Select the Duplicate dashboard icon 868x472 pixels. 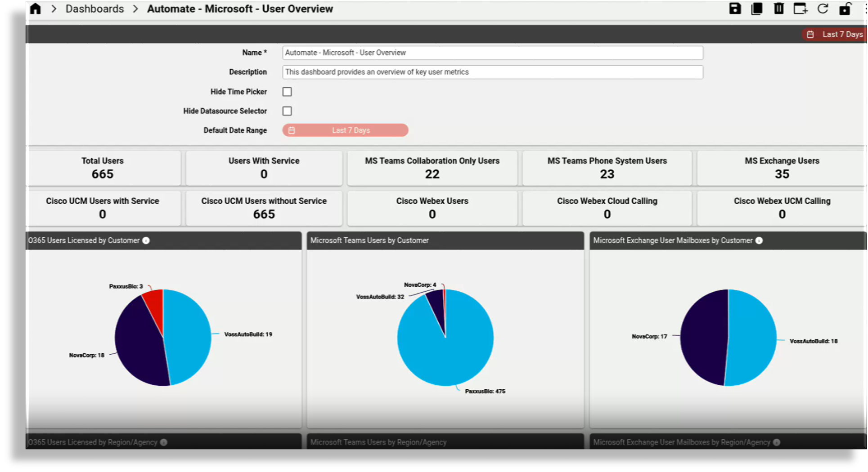tap(756, 9)
